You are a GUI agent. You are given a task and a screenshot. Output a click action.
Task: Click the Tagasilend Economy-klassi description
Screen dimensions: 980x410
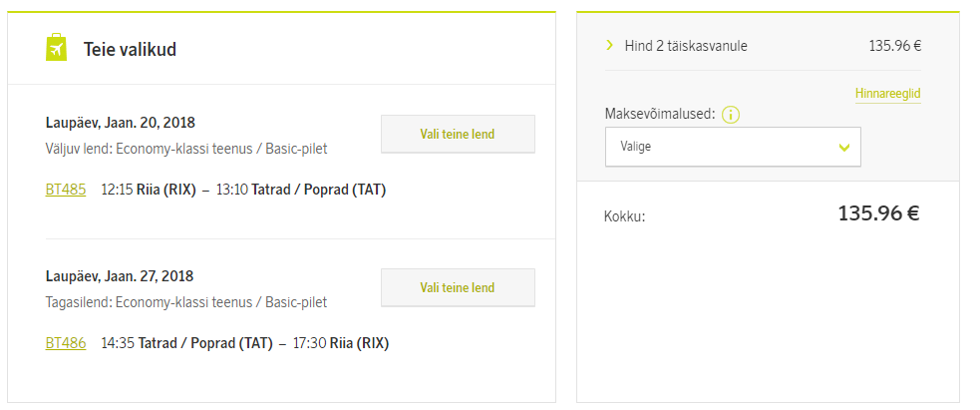pyautogui.click(x=186, y=303)
